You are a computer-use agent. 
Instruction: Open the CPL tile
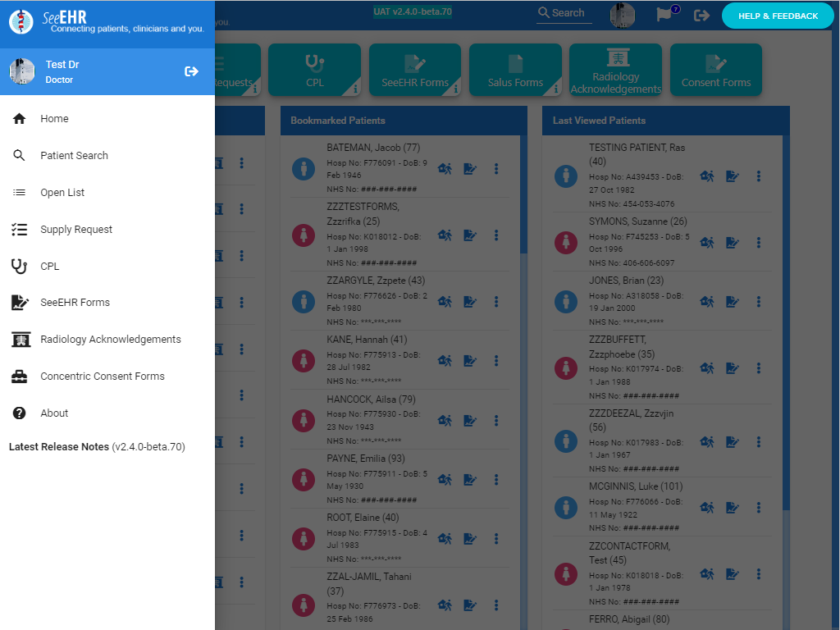pos(314,70)
